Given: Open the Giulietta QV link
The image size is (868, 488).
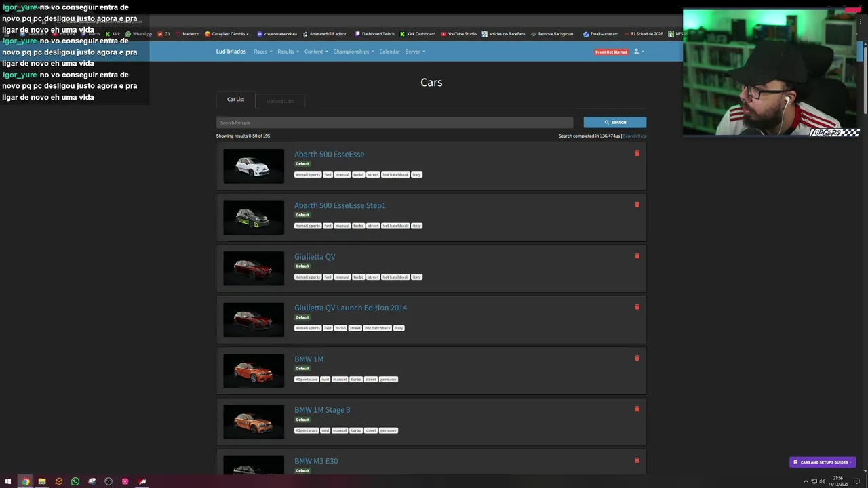Looking at the screenshot, I should (315, 257).
